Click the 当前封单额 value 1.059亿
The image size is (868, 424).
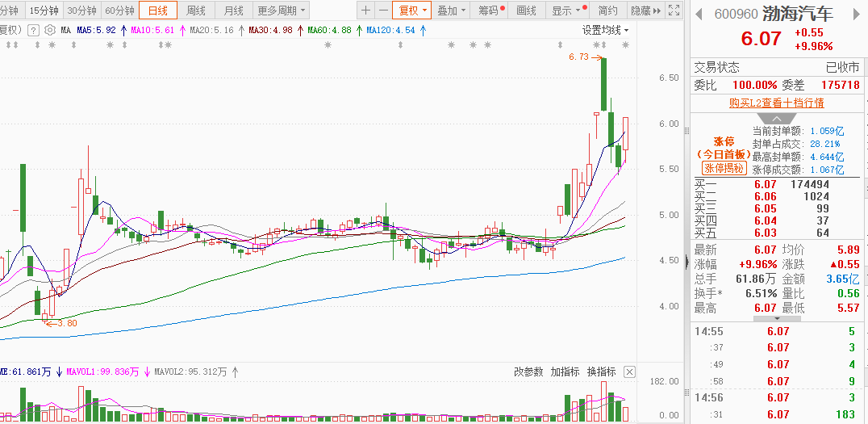(827, 132)
